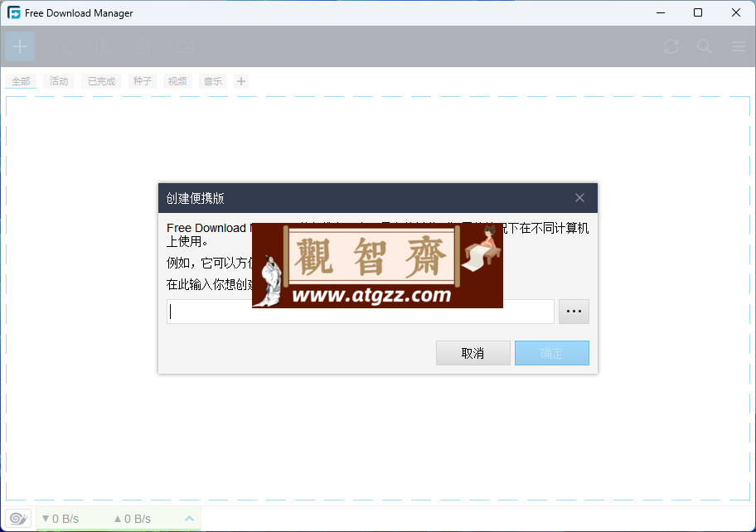Maximize the Free Download Manager window
756x532 pixels.
tap(698, 13)
